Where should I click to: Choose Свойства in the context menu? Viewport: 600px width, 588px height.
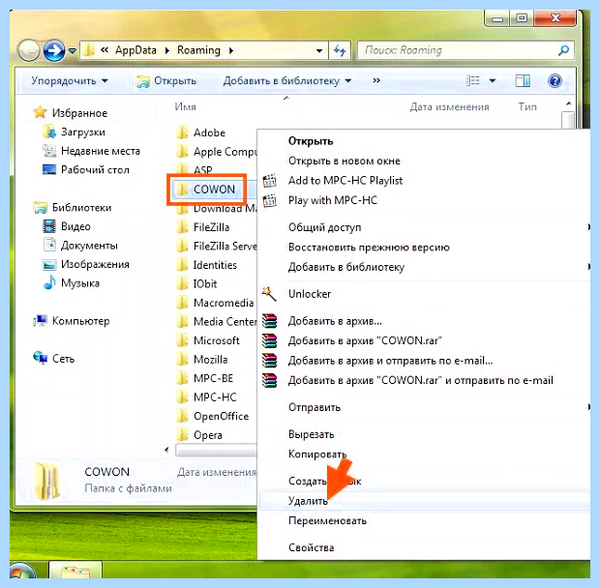coord(424,547)
